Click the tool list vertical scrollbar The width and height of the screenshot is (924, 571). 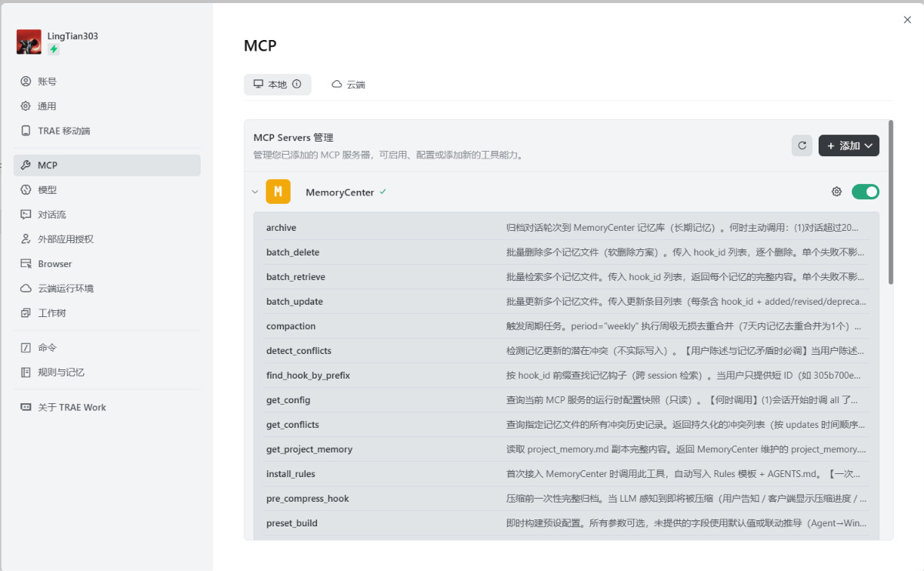891,202
